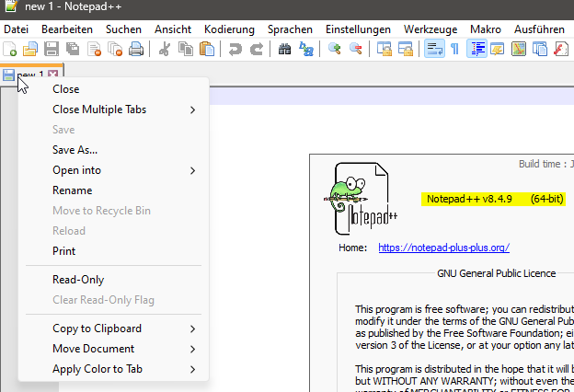Close the new 1 tab with the red X
The height and width of the screenshot is (392, 574).
tap(52, 74)
